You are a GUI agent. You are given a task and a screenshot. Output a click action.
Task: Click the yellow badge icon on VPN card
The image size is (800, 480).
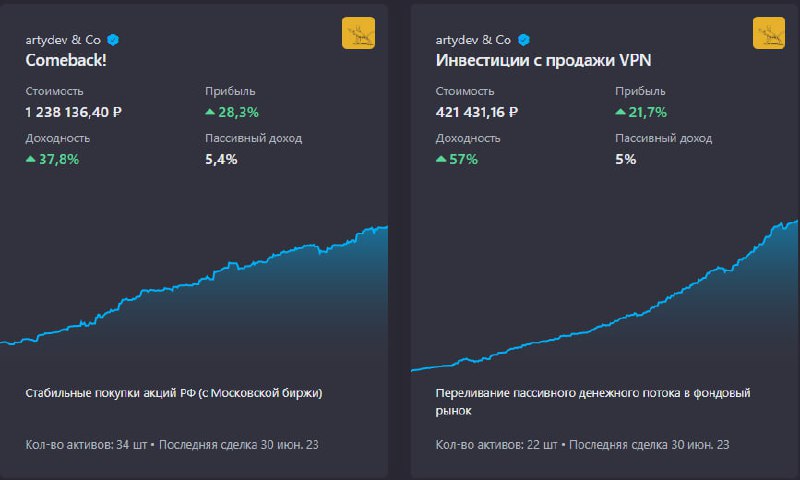pos(768,34)
